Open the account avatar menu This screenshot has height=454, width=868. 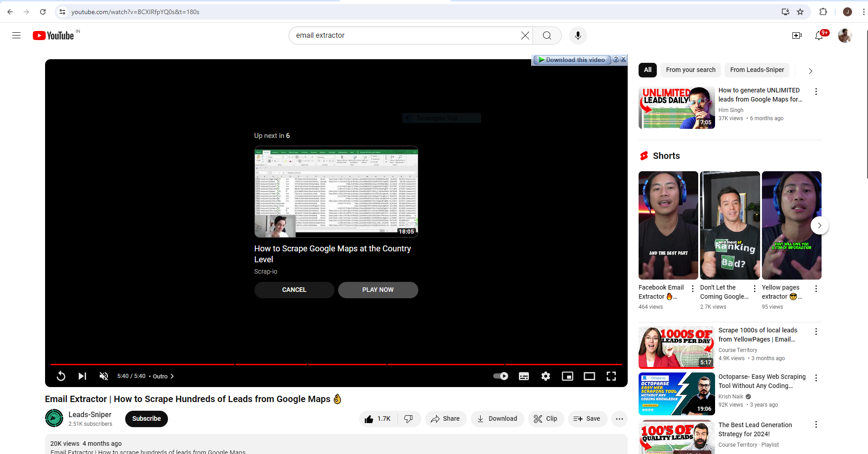(845, 36)
